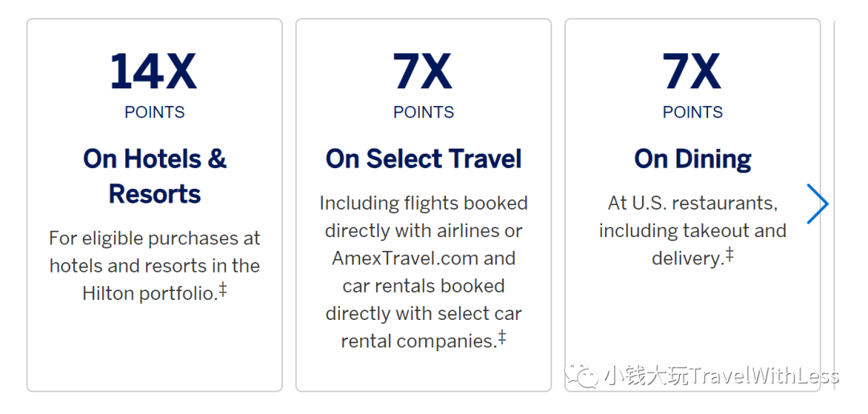Select the On Select Travel heading
The height and width of the screenshot is (414, 868).
[424, 159]
